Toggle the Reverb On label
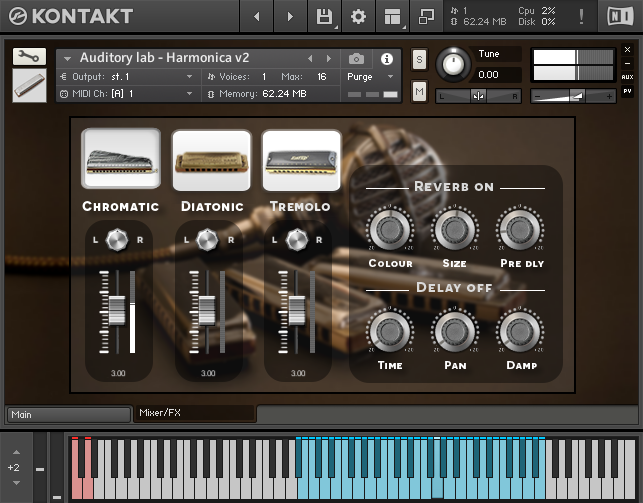The height and width of the screenshot is (503, 643). coord(454,187)
